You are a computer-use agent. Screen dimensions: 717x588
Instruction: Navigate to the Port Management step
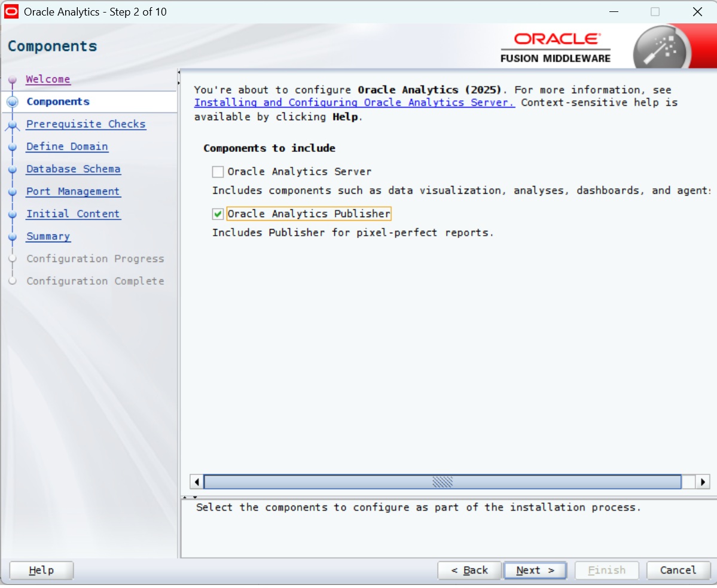[x=73, y=191]
